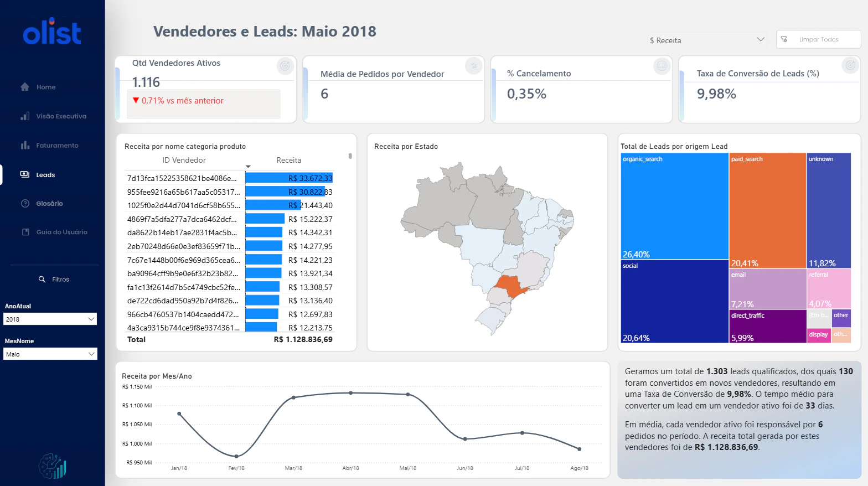Click the clear filter funnel icon
Image resolution: width=868 pixels, height=486 pixels.
point(784,39)
